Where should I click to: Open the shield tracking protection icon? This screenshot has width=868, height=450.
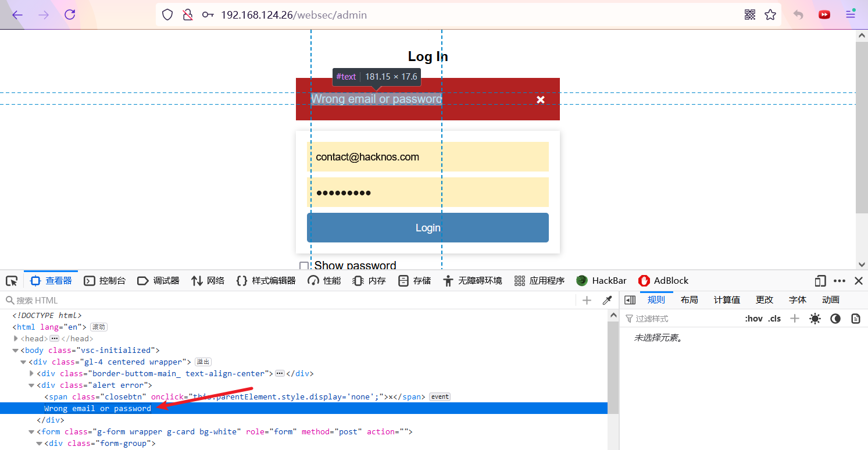pyautogui.click(x=167, y=15)
